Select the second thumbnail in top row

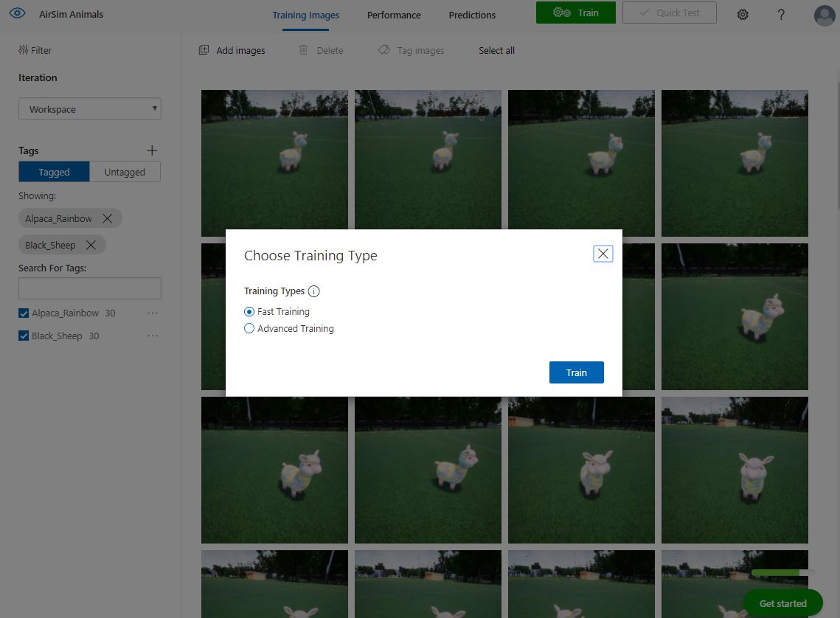click(428, 163)
